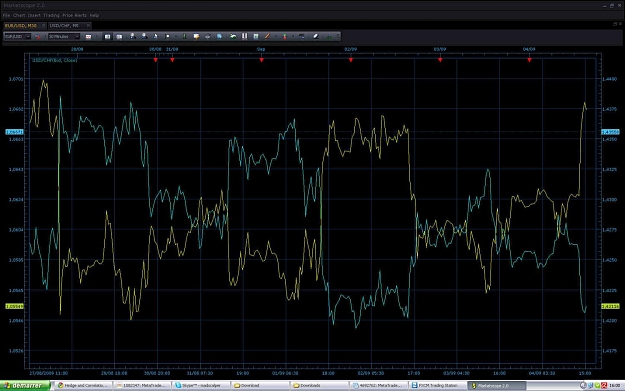Click the red marker under date 04/09
Screen dimensions: 625x391
click(529, 60)
